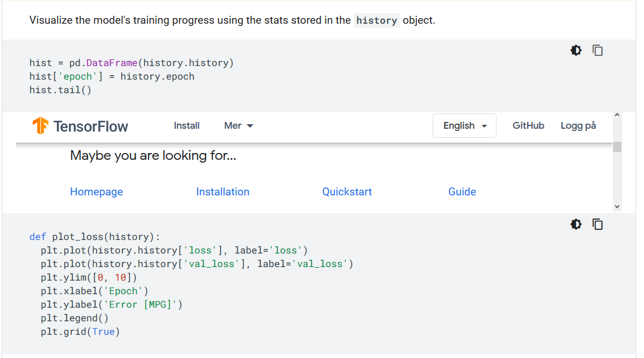The height and width of the screenshot is (358, 644).
Task: Go to the GitHub link
Action: click(x=528, y=125)
